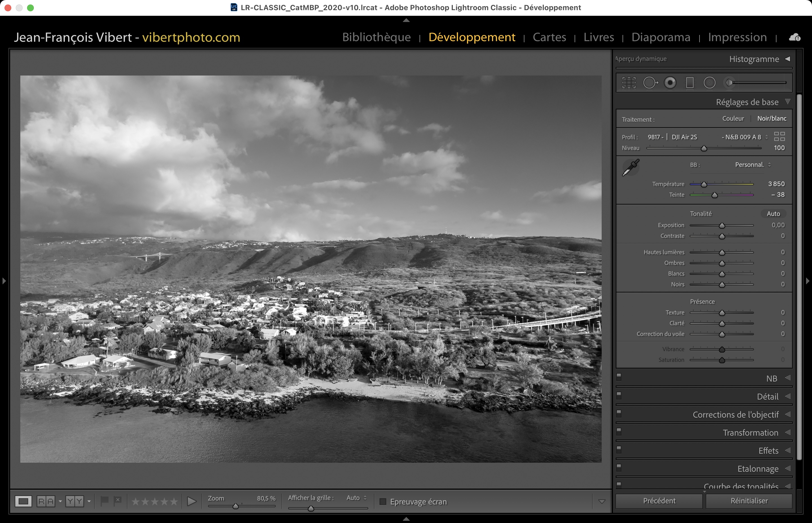Collapse the Histogramme panel triangle
This screenshot has width=812, height=523.
tap(787, 59)
